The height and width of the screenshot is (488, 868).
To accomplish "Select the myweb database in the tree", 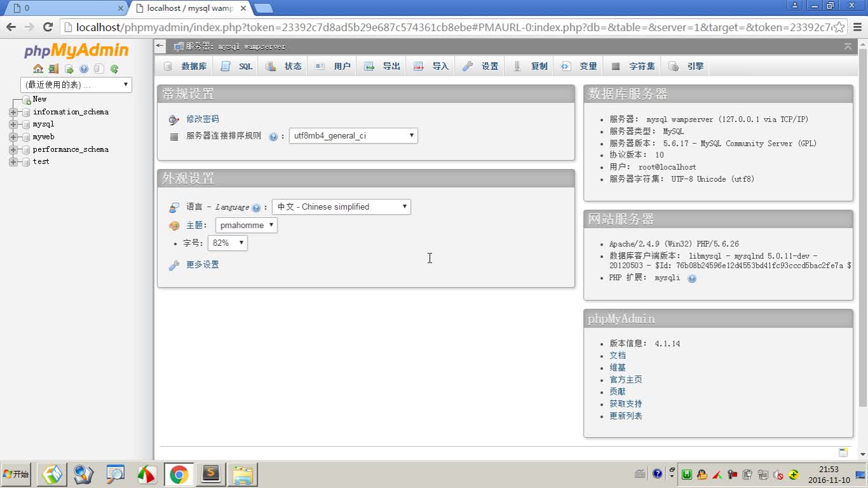I will [44, 137].
